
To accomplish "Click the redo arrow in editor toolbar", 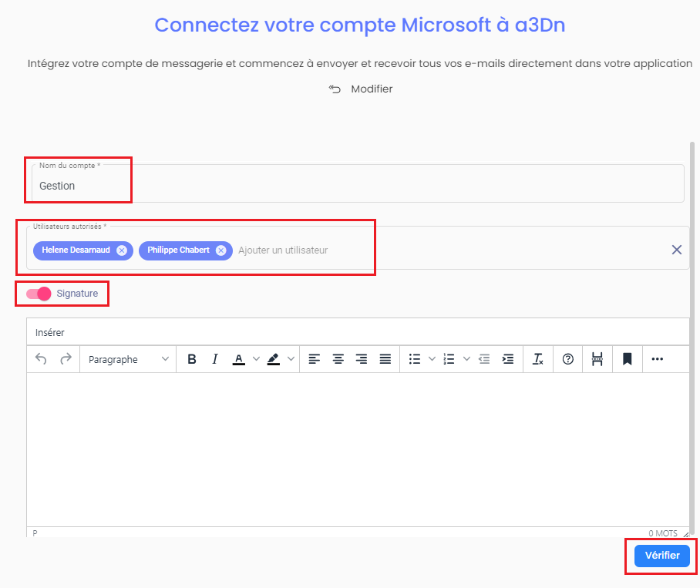I will [66, 359].
